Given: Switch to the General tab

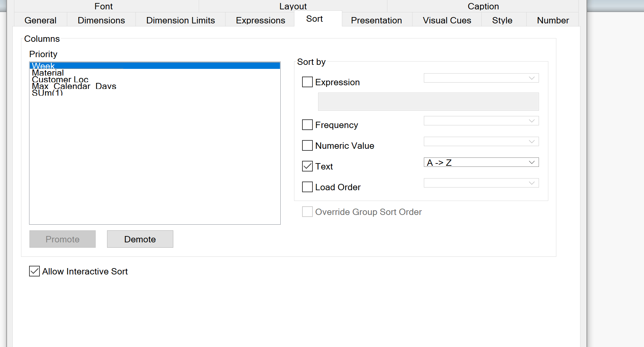Looking at the screenshot, I should pos(40,20).
